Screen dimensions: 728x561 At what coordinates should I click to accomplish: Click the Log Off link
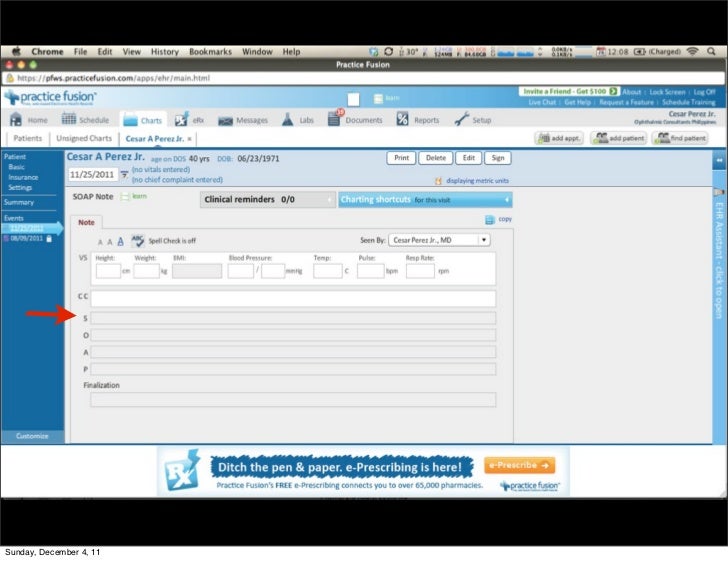click(x=704, y=92)
